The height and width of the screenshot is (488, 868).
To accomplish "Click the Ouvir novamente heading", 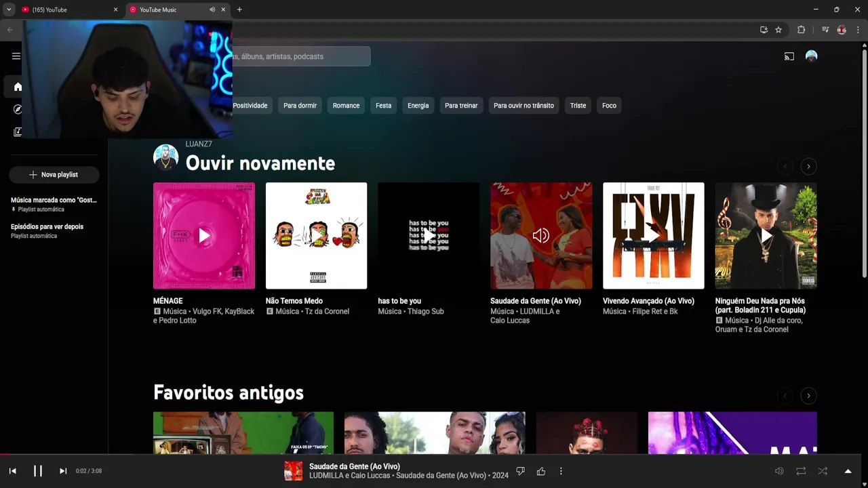I will 260,163.
